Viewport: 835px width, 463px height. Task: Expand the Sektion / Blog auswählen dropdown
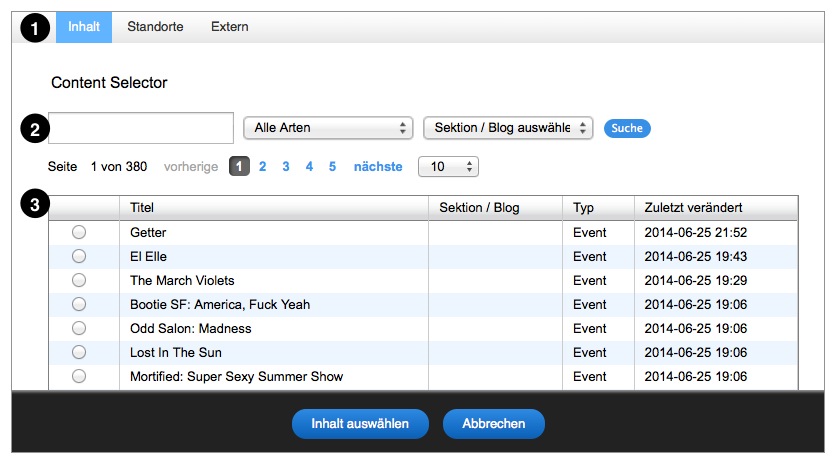point(508,128)
